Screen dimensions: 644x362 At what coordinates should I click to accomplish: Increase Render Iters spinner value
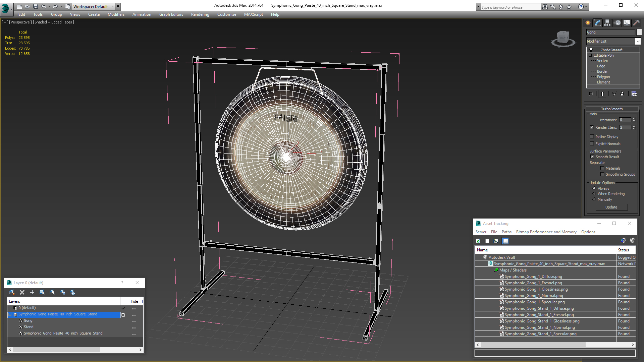click(x=634, y=126)
